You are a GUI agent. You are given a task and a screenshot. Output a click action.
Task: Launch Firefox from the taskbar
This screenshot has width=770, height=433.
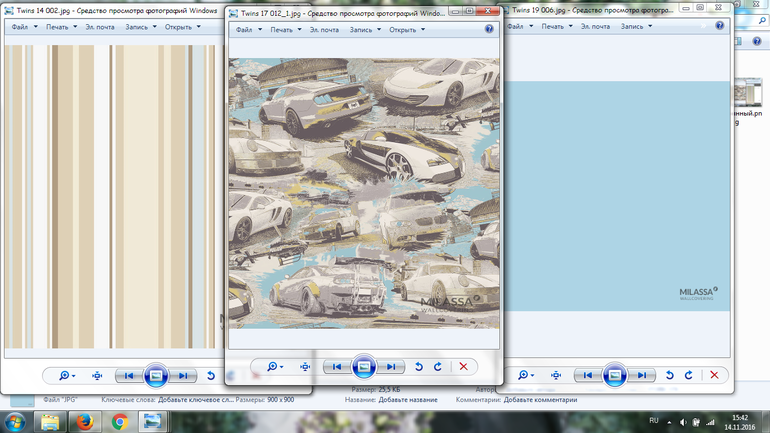(85, 421)
